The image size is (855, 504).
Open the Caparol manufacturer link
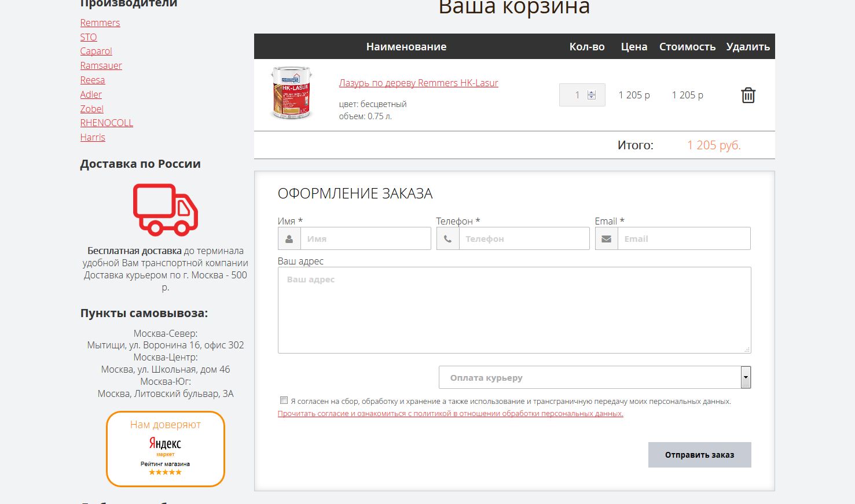click(96, 51)
